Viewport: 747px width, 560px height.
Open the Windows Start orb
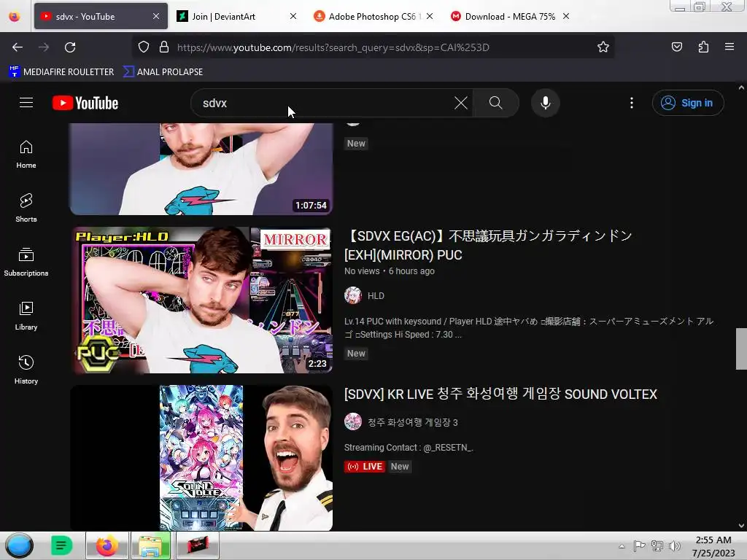[x=19, y=545]
